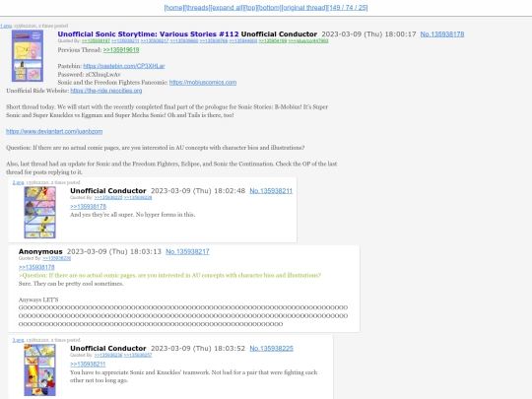Open the 3.png file link

point(18,340)
